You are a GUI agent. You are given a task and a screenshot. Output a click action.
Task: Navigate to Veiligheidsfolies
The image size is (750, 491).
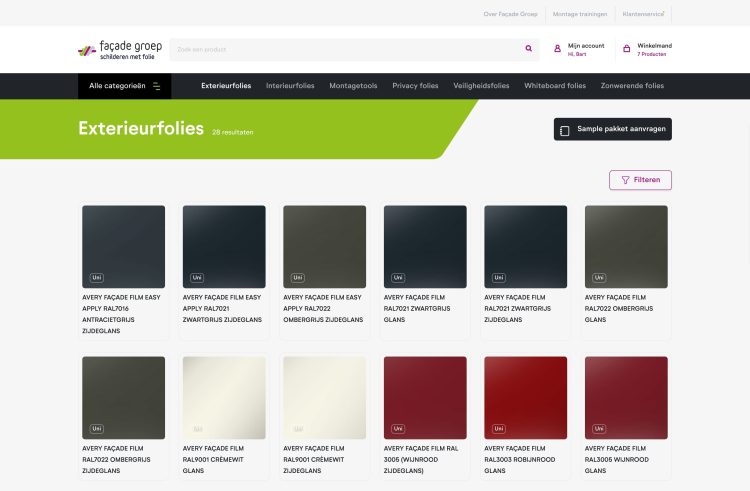click(x=481, y=86)
